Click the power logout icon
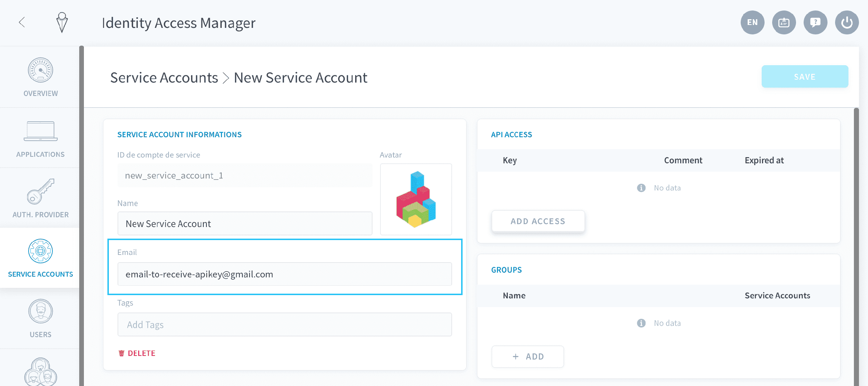 847,22
